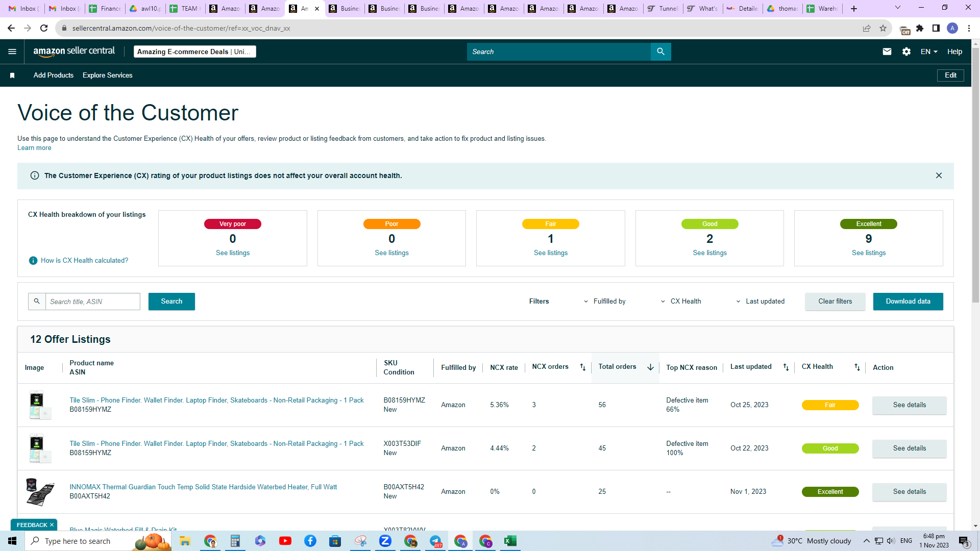Screen dimensions: 980x551
Task: Open Telegram from the taskbar
Action: point(435,541)
